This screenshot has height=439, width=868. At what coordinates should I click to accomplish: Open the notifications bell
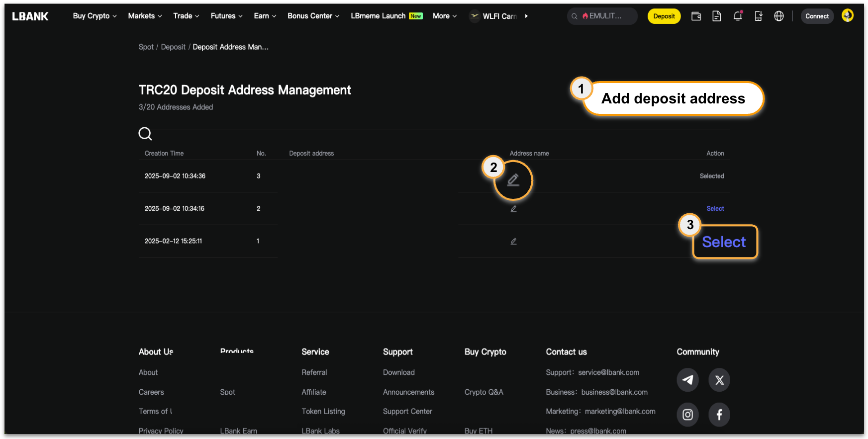738,16
